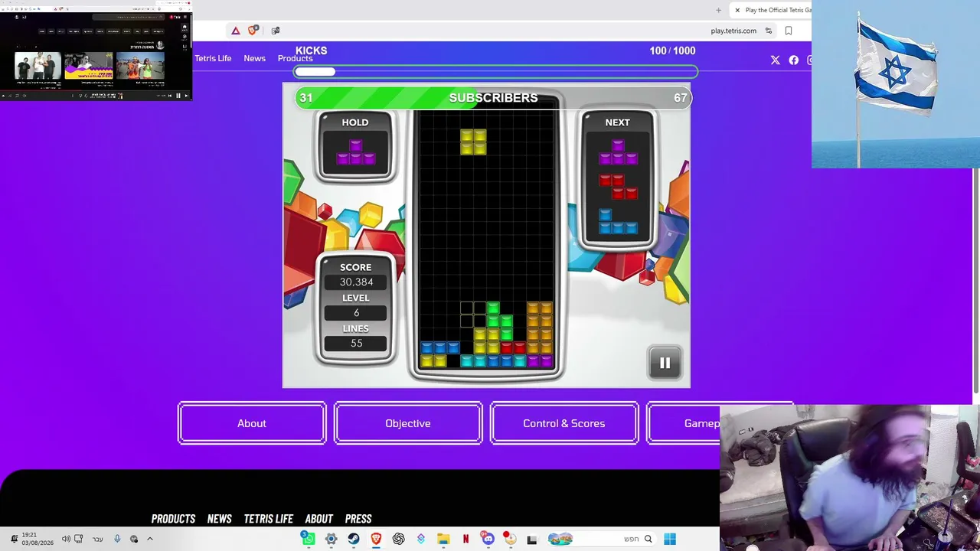Open the extensions icon in toolbar
Image resolution: width=980 pixels, height=551 pixels.
(276, 31)
